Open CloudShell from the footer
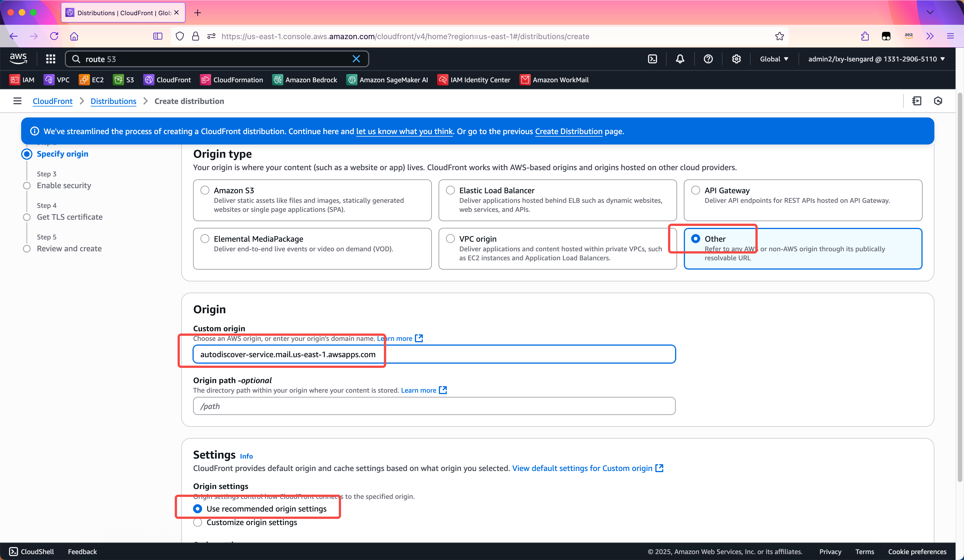Viewport: 964px width, 560px height. [32, 552]
